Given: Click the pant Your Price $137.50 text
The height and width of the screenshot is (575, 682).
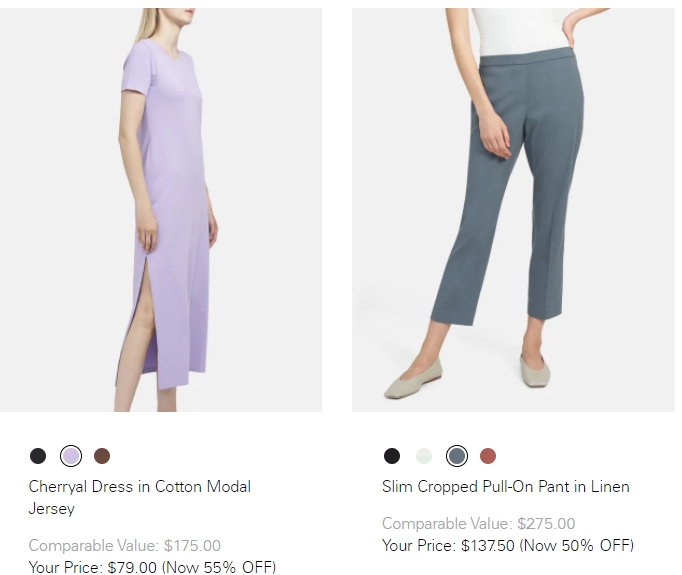Looking at the screenshot, I should pyautogui.click(x=448, y=545).
